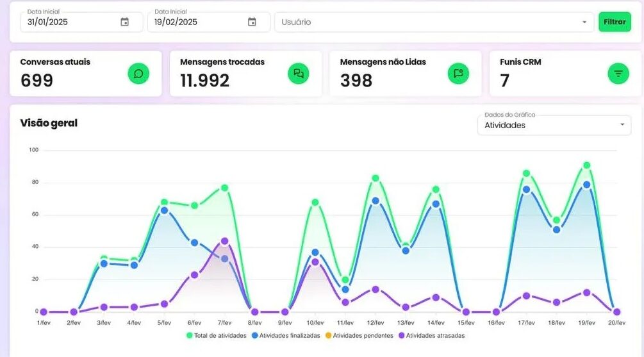Click green data point at 19/fev peak

586,165
